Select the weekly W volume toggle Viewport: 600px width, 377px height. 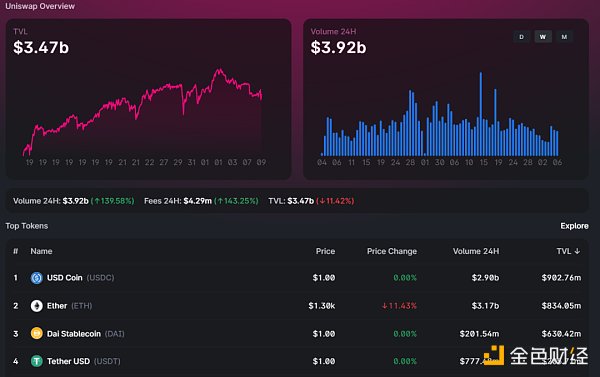click(543, 37)
